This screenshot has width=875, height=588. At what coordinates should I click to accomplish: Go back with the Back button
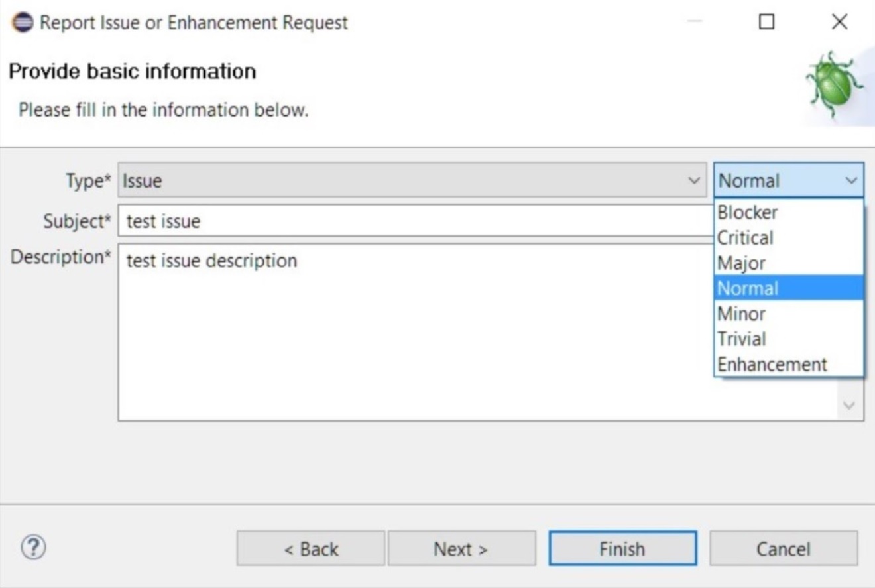311,548
